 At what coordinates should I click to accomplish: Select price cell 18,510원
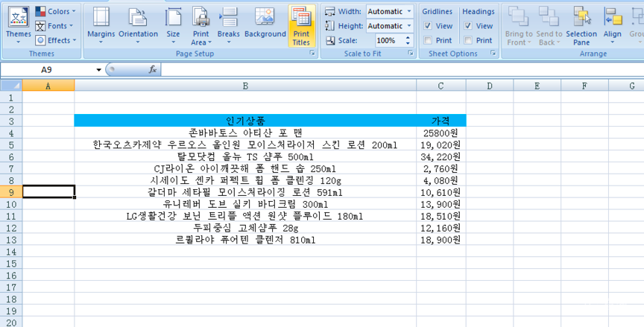click(441, 216)
